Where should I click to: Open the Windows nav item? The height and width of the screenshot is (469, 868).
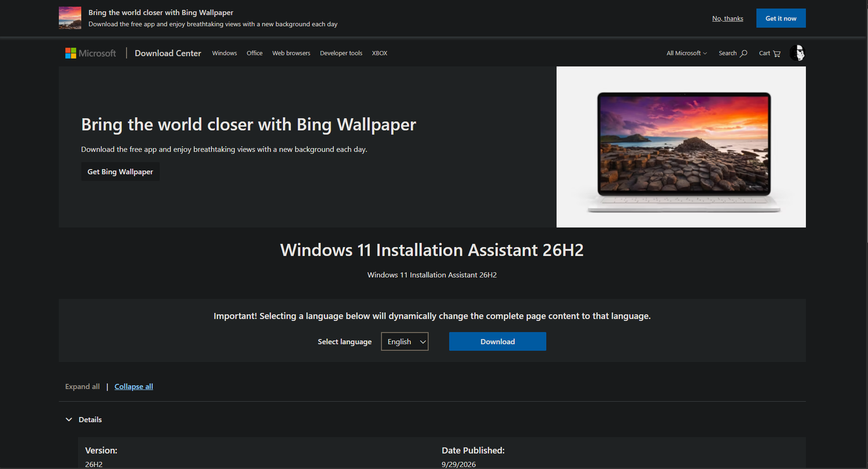tap(224, 53)
